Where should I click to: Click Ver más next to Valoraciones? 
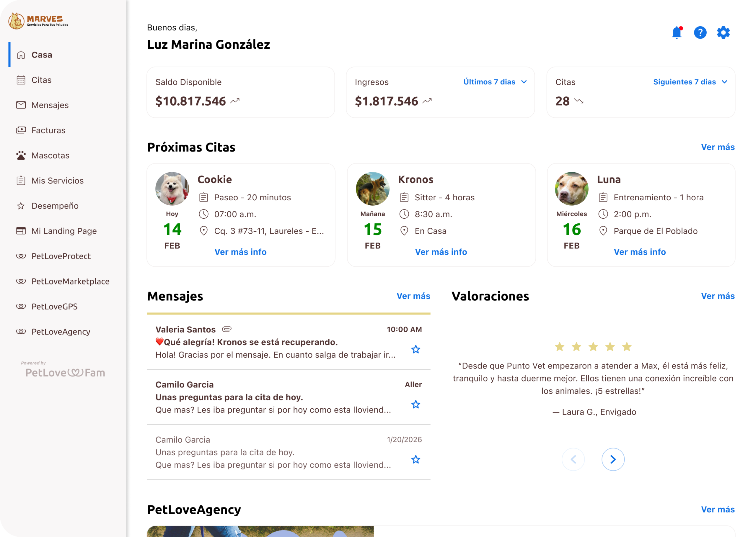coord(718,296)
